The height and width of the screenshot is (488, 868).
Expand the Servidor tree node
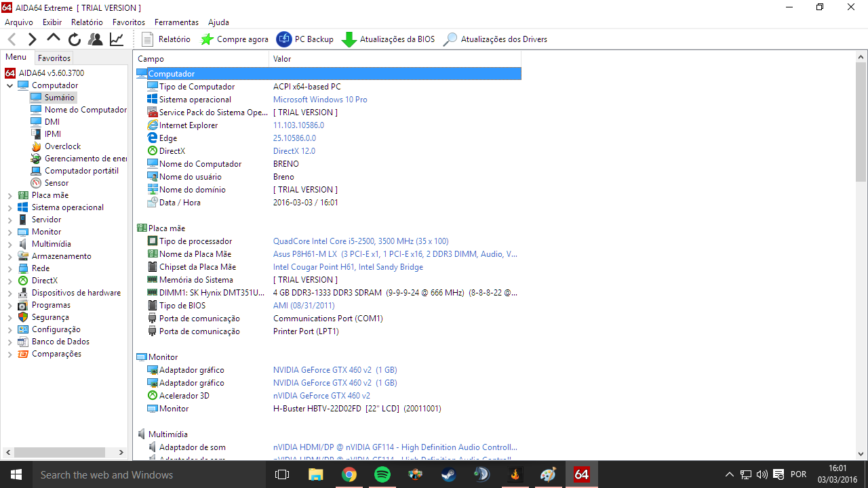[x=10, y=220]
